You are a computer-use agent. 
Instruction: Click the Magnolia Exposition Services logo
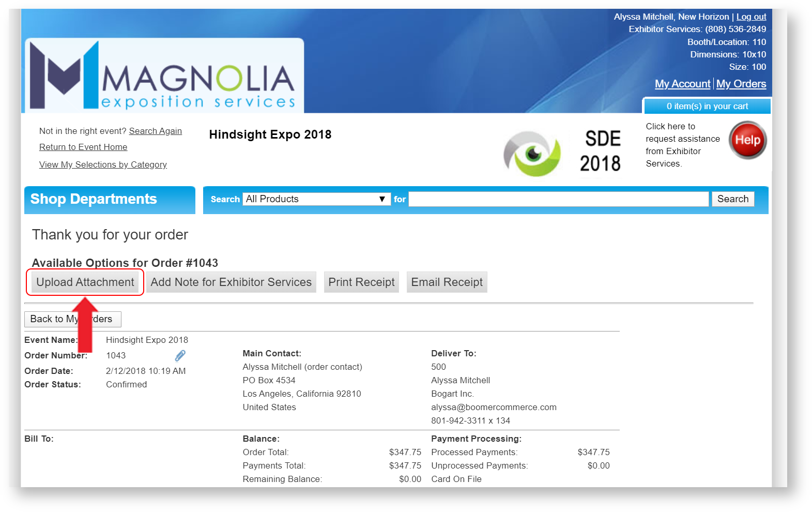tap(164, 76)
